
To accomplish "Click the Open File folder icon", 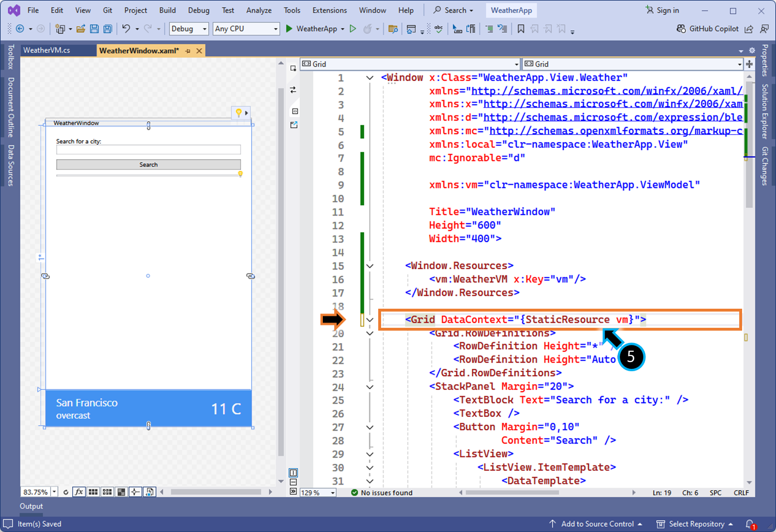I will (81, 29).
